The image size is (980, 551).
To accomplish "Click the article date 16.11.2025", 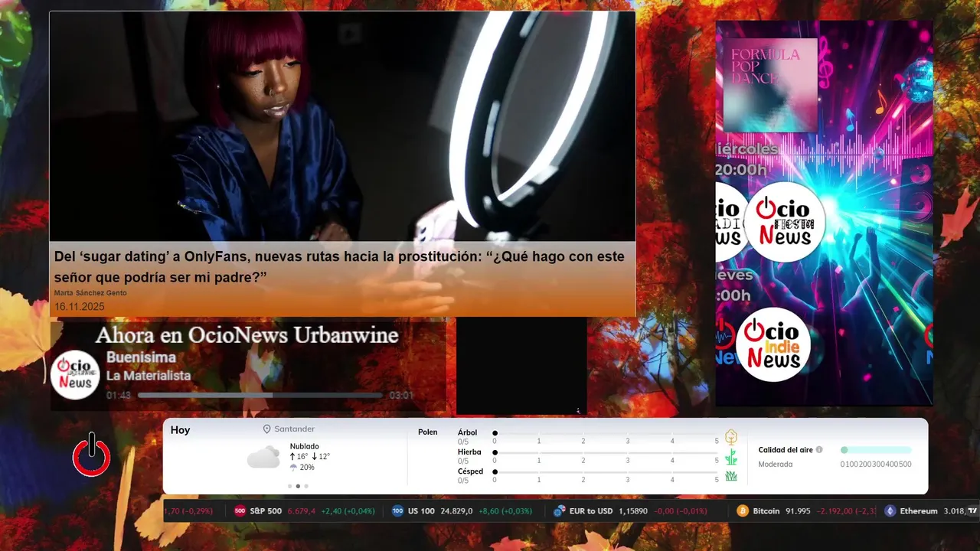I will pos(79,307).
